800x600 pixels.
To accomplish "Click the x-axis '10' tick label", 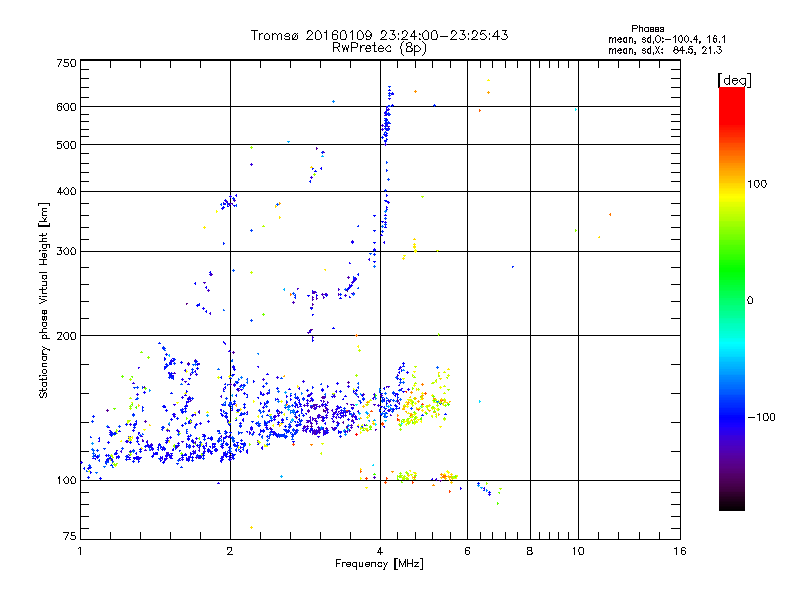I will click(x=578, y=551).
